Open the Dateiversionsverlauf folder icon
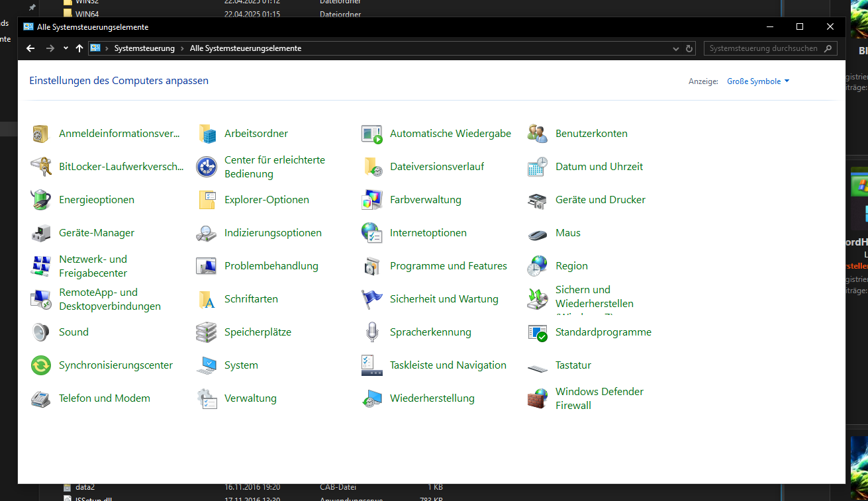This screenshot has height=501, width=868. pyautogui.click(x=372, y=167)
